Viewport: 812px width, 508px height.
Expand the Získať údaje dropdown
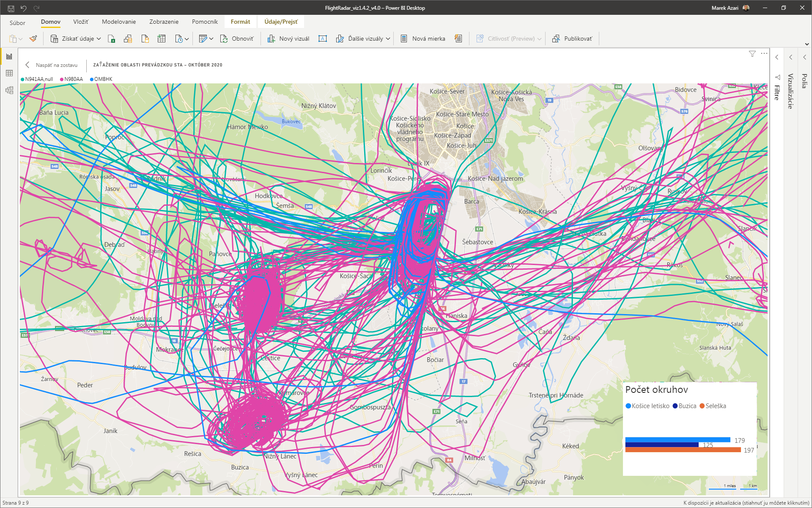[x=99, y=39]
